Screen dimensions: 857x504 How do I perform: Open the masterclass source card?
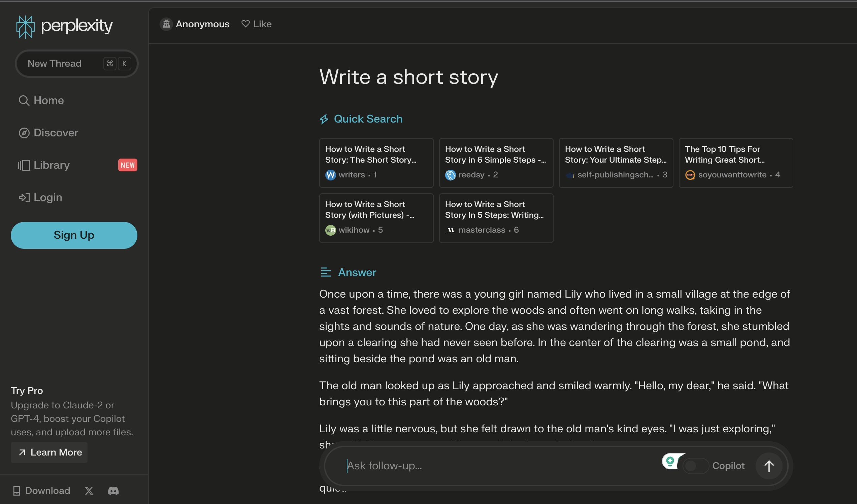(x=496, y=217)
